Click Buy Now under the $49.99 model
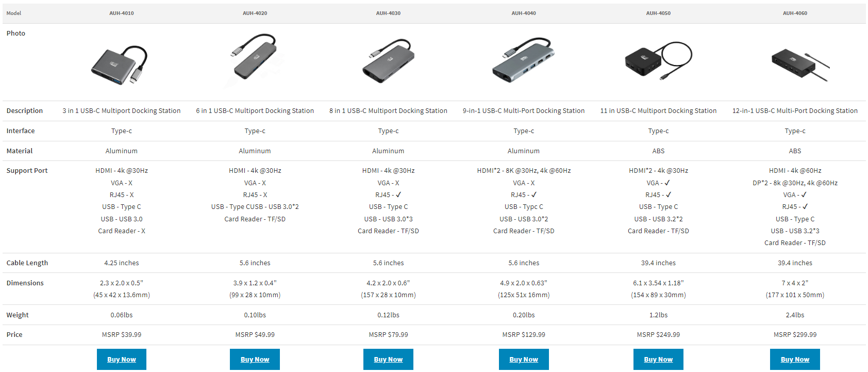Viewport: 868px width, 372px height. (x=255, y=360)
